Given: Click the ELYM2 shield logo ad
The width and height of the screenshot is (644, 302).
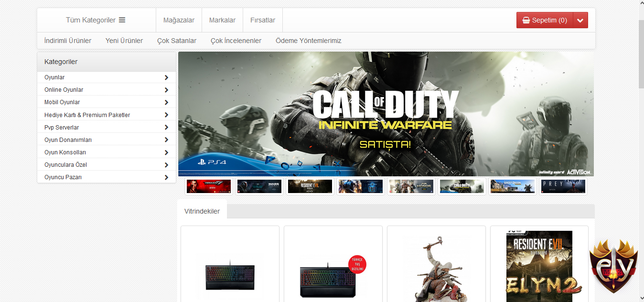Looking at the screenshot, I should [613, 266].
